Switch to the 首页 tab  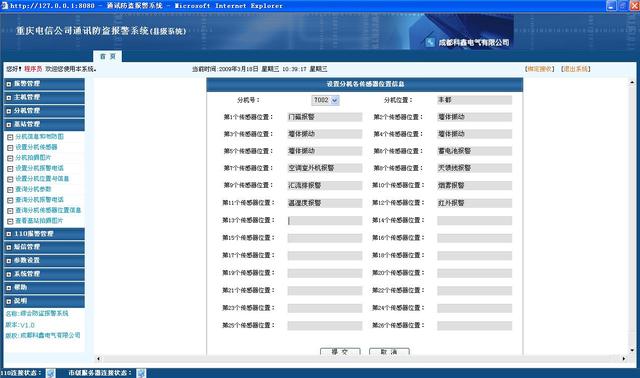click(107, 56)
